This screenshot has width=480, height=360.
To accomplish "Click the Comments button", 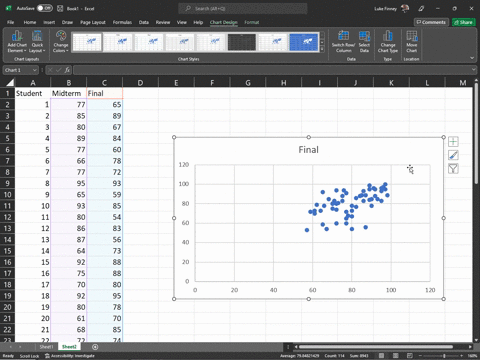I will click(431, 22).
